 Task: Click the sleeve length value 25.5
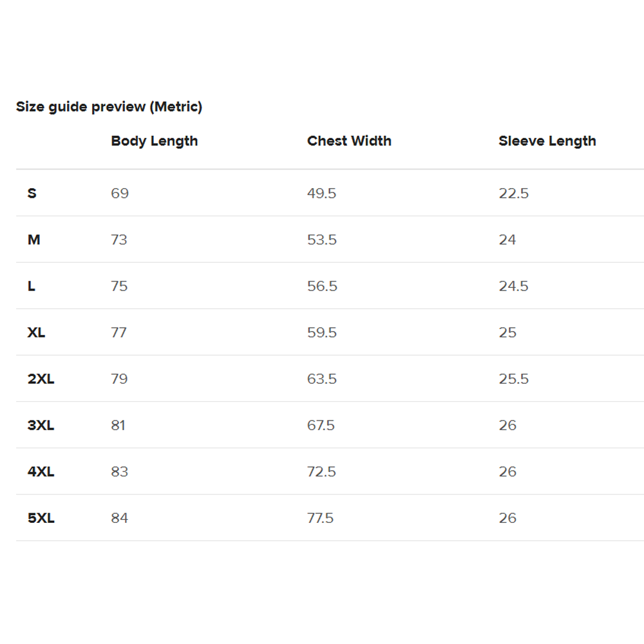(514, 379)
